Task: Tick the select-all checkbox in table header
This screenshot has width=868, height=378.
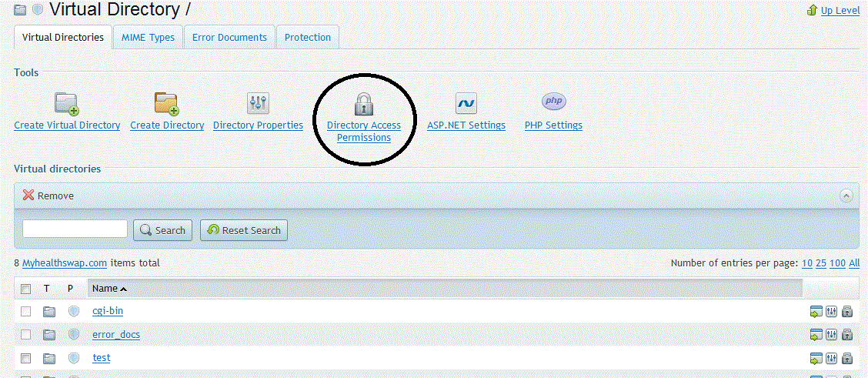Action: click(26, 289)
